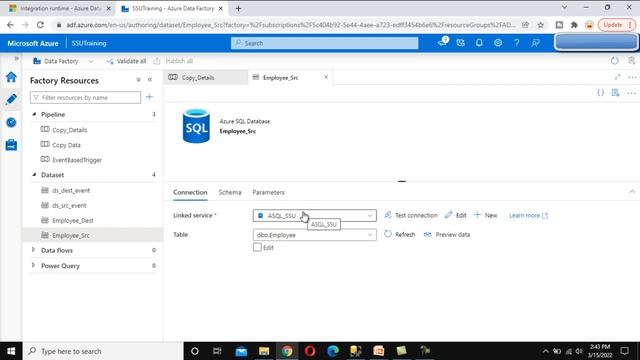Click Preview data

click(x=447, y=234)
